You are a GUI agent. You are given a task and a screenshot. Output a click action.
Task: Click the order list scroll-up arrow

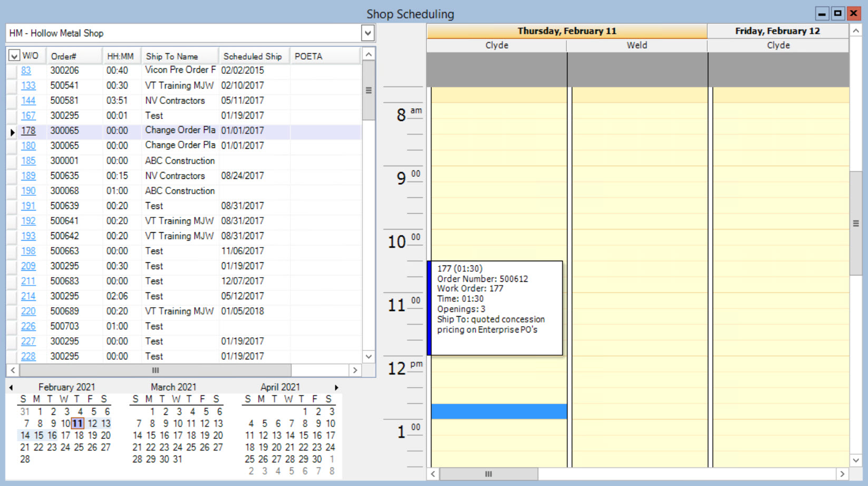[369, 54]
